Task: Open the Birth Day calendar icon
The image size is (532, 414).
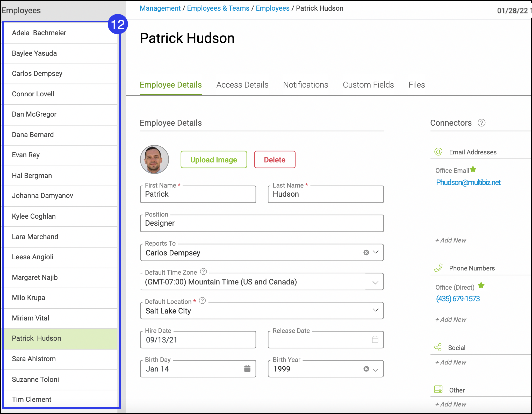Action: pyautogui.click(x=247, y=368)
